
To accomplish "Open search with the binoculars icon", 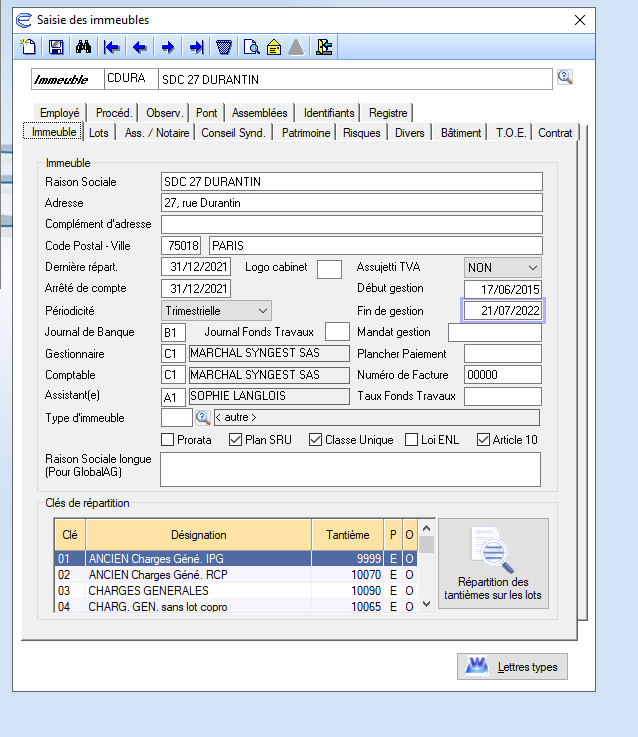I will click(84, 47).
